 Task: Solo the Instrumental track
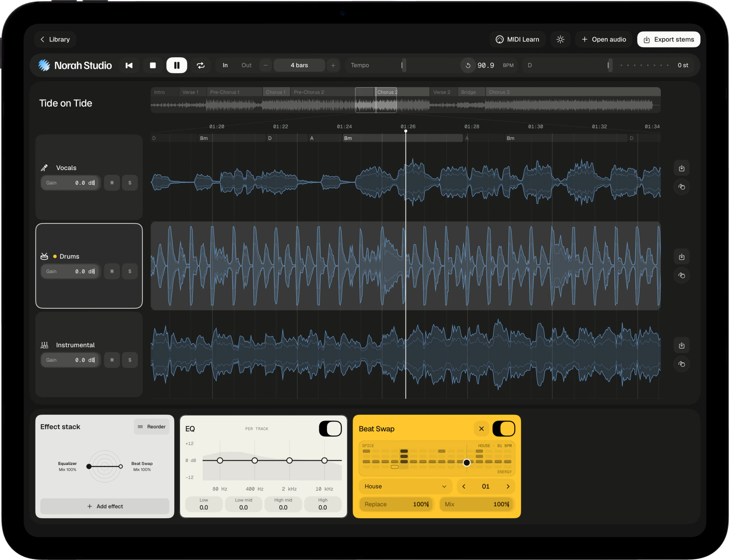point(130,360)
